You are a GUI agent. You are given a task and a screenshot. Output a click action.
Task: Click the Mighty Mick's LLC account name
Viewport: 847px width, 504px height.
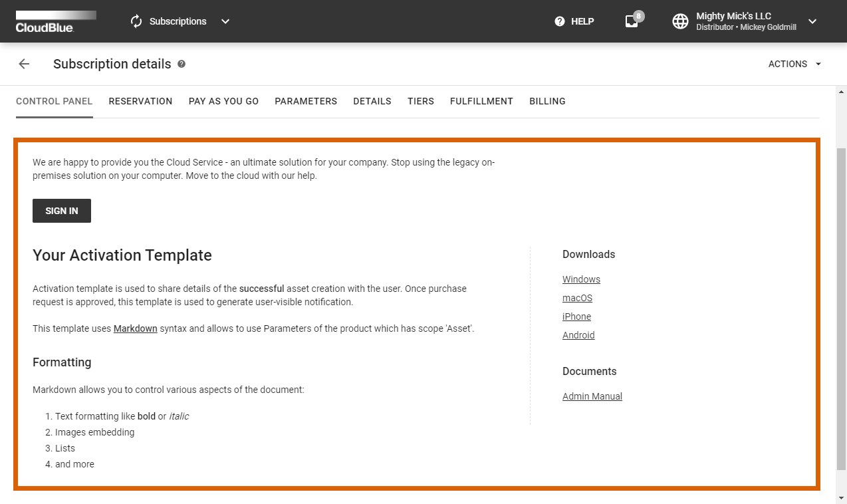733,16
